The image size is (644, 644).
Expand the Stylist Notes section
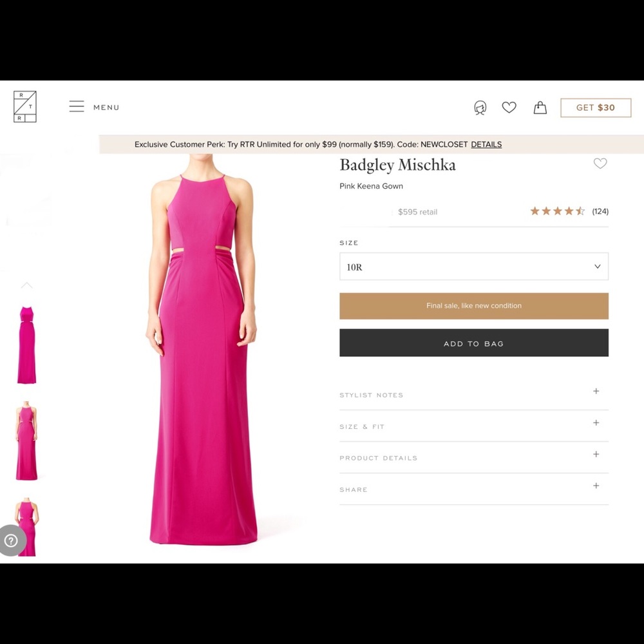coord(473,394)
